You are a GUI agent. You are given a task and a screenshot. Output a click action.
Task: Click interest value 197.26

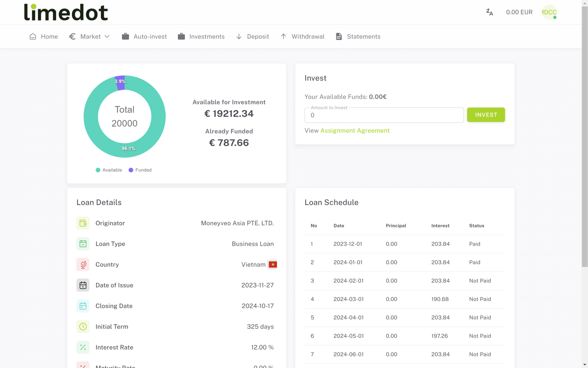pos(440,336)
